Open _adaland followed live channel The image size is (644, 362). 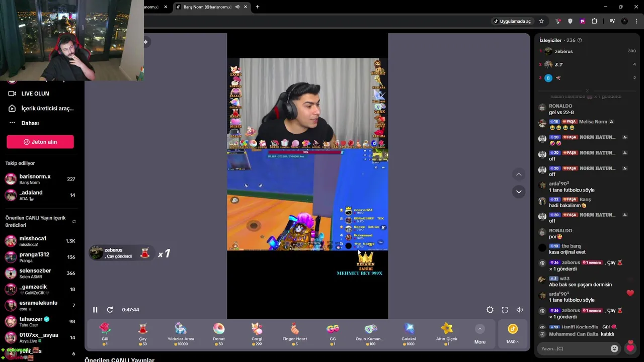[40, 195]
